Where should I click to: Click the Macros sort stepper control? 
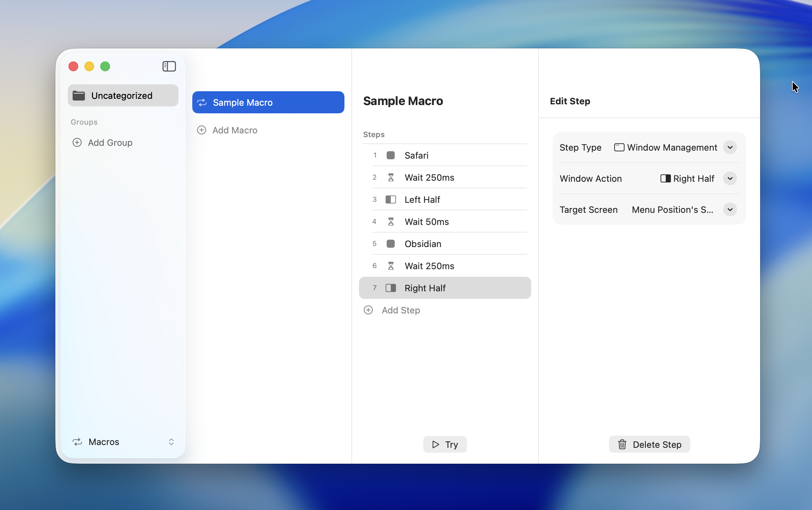(x=172, y=442)
